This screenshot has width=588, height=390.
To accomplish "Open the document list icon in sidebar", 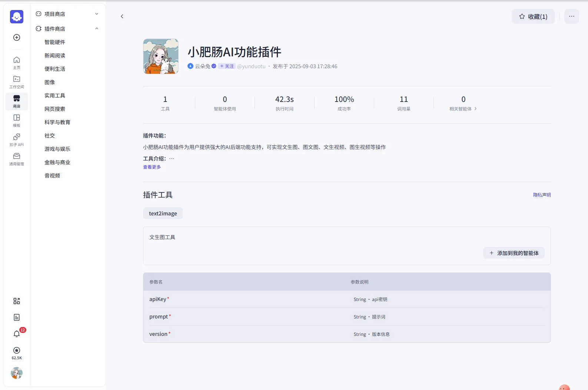I will 17,317.
